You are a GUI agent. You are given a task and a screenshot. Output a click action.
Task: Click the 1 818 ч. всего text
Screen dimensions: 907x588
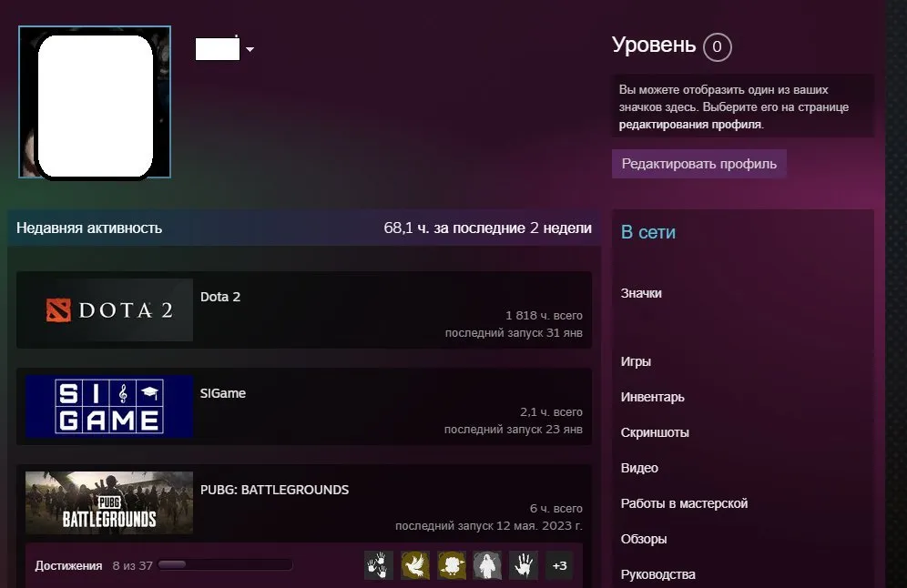click(544, 316)
